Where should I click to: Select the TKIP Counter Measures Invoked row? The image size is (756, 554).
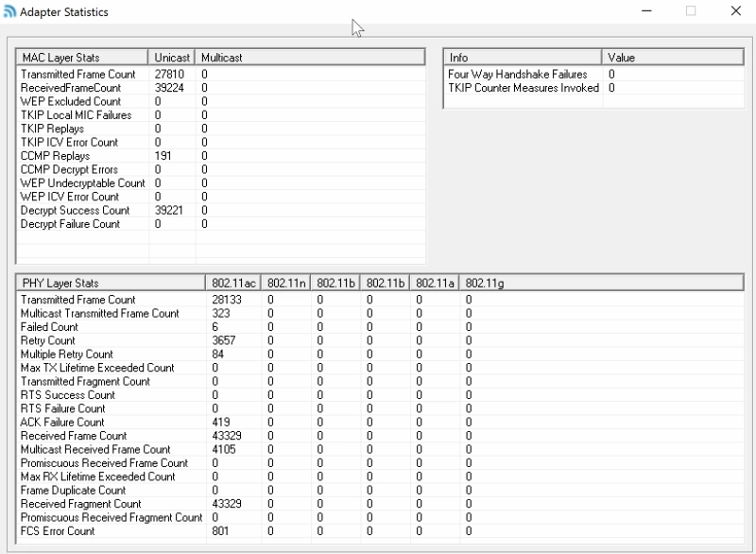[x=593, y=88]
